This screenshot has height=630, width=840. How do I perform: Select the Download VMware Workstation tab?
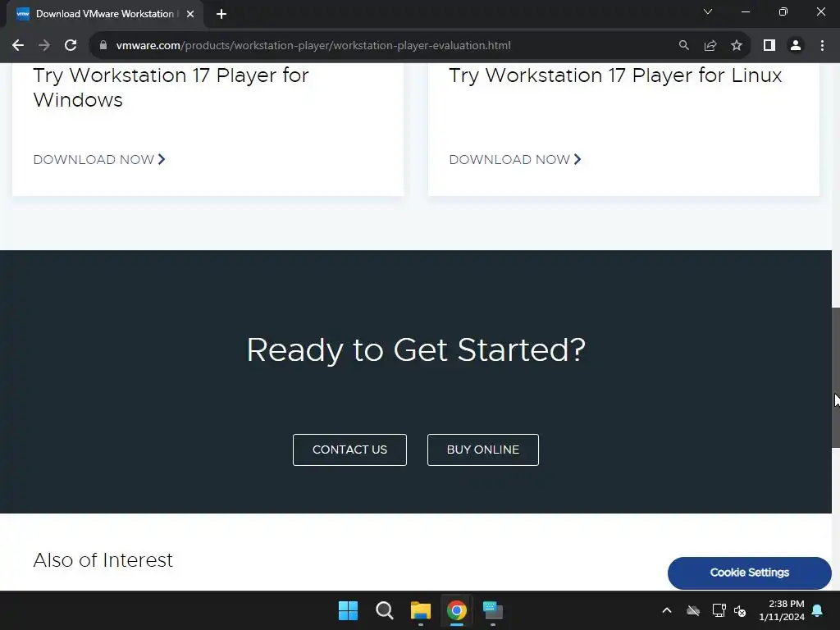click(104, 14)
